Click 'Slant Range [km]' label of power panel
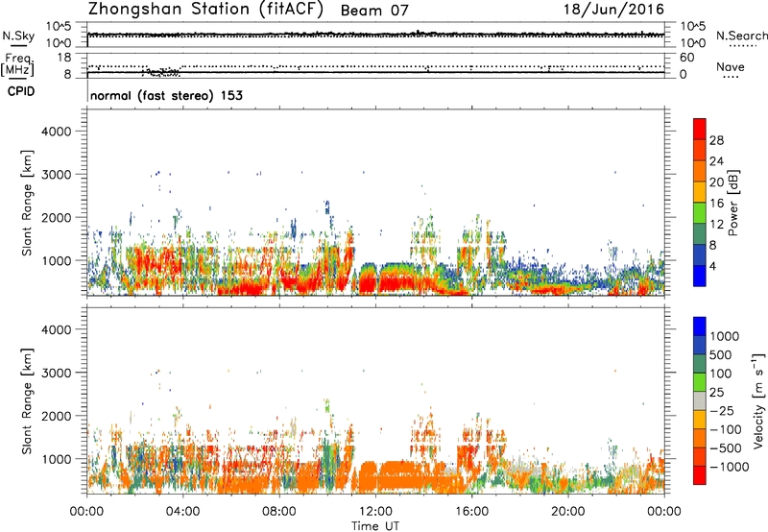Viewport: 768px width, 532px height. [x=27, y=203]
